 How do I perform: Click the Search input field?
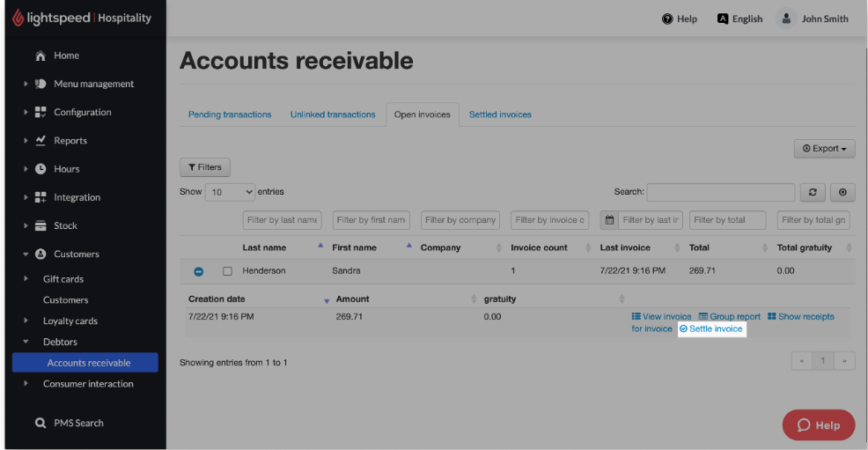[x=720, y=192]
